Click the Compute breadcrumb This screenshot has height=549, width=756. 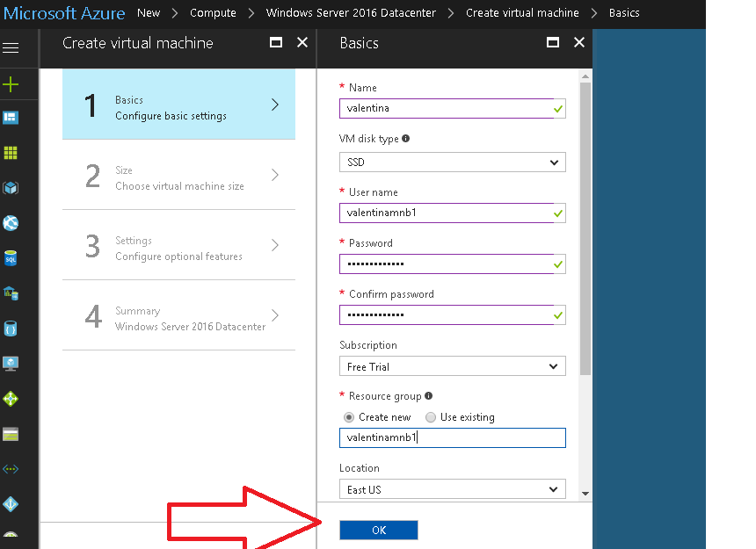point(213,13)
